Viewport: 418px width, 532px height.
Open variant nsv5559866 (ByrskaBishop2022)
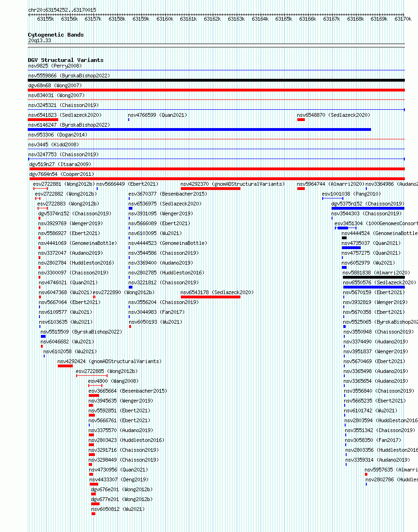[x=69, y=76]
